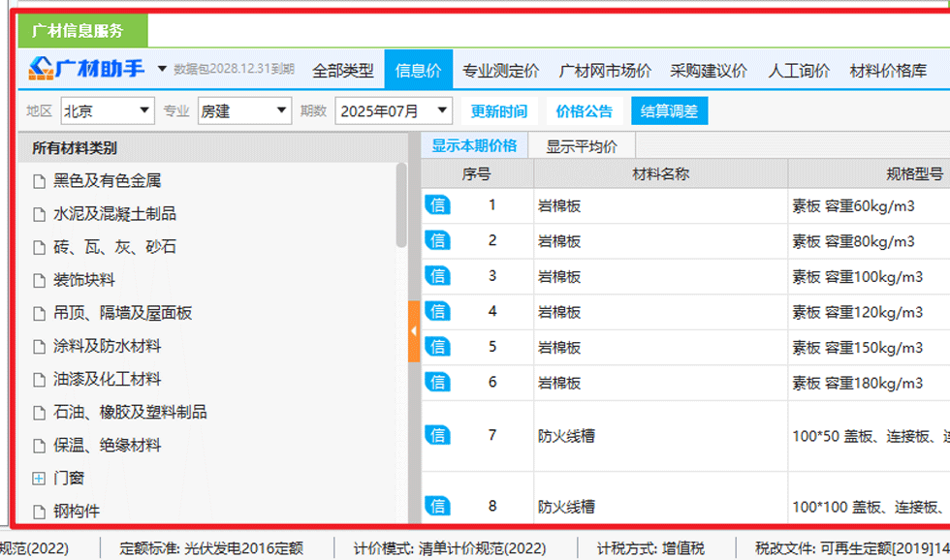
Task: Open dropdown arrow next to 广材助手 logo
Action: click(162, 70)
